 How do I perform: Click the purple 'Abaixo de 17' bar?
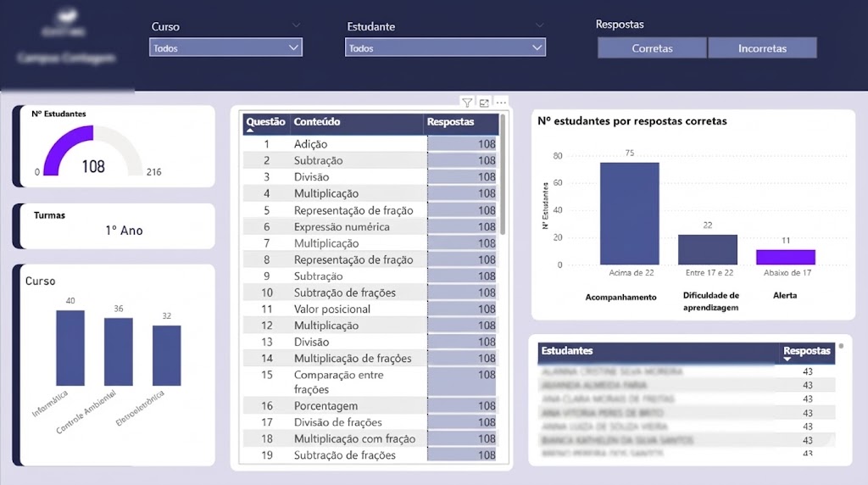(x=785, y=257)
